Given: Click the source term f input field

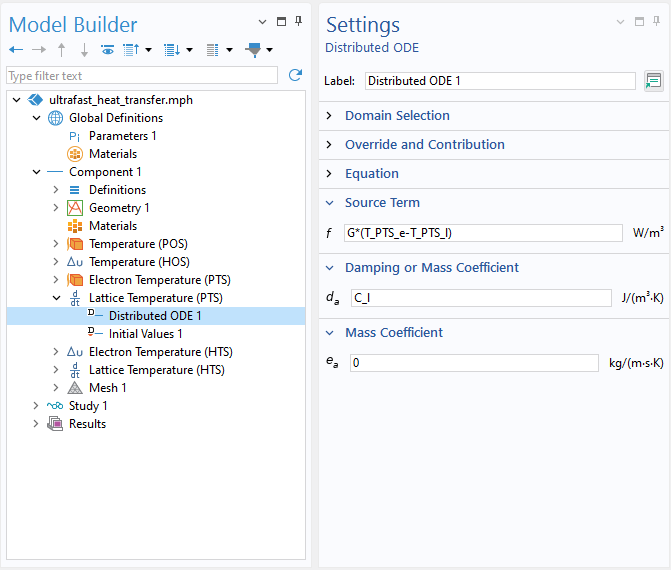Looking at the screenshot, I should click(x=482, y=233).
